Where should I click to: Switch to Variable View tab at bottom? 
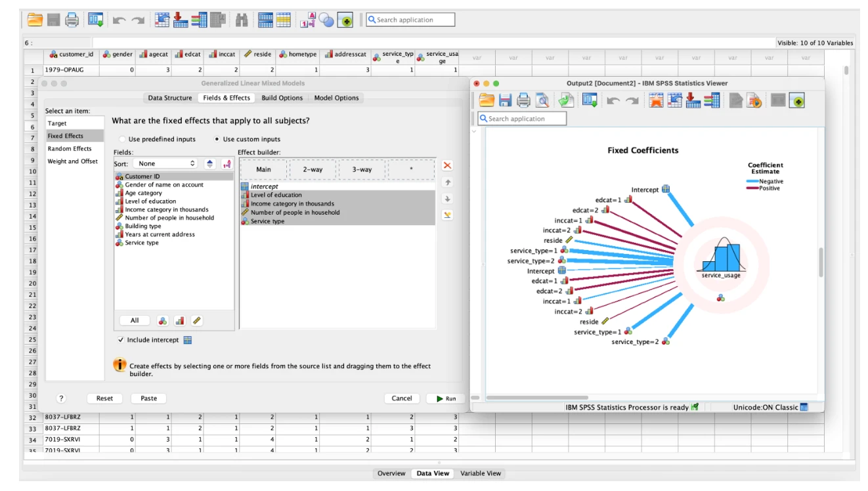coord(481,473)
